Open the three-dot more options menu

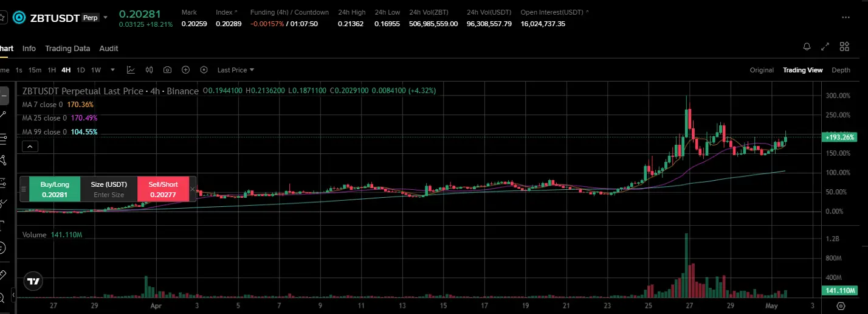[x=846, y=17]
